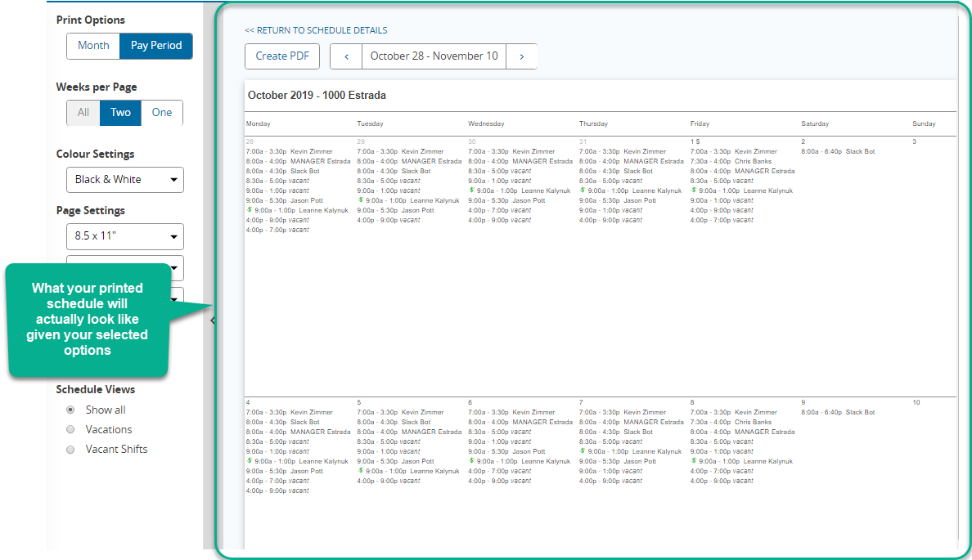972x560 pixels.
Task: Click Saturday 2 Slack Bot 8:00a shift
Action: click(x=838, y=152)
